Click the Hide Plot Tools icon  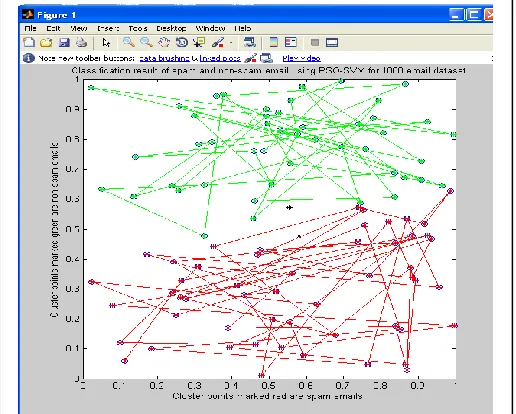tap(315, 42)
